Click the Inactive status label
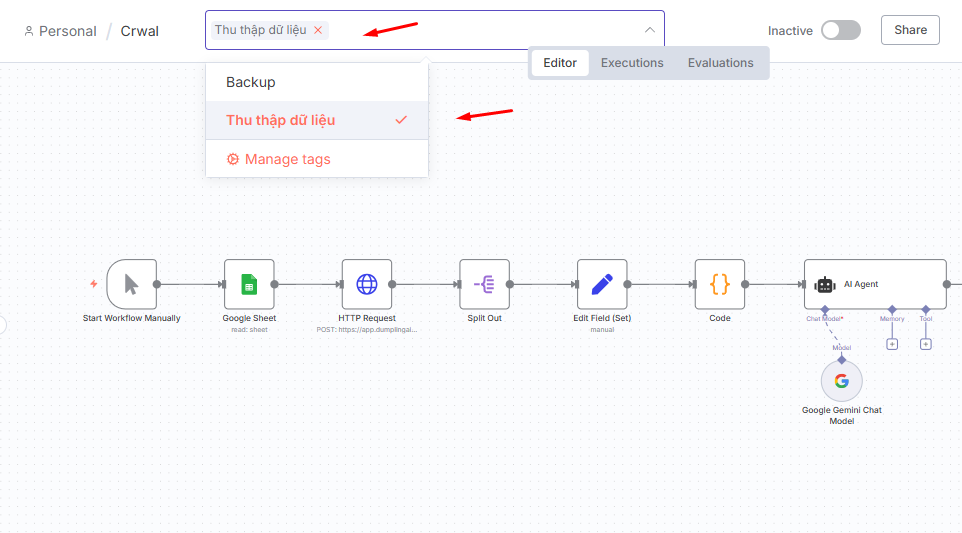This screenshot has height=533, width=962. [x=790, y=31]
